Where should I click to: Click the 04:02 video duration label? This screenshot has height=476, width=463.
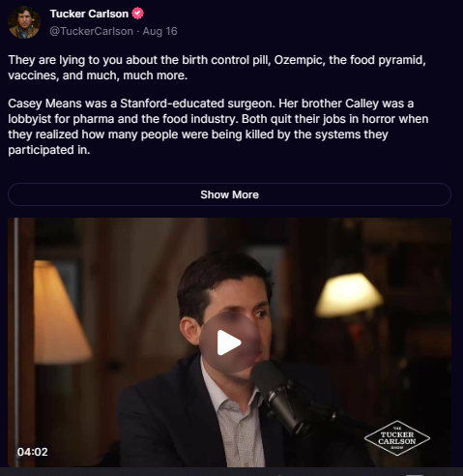click(32, 452)
